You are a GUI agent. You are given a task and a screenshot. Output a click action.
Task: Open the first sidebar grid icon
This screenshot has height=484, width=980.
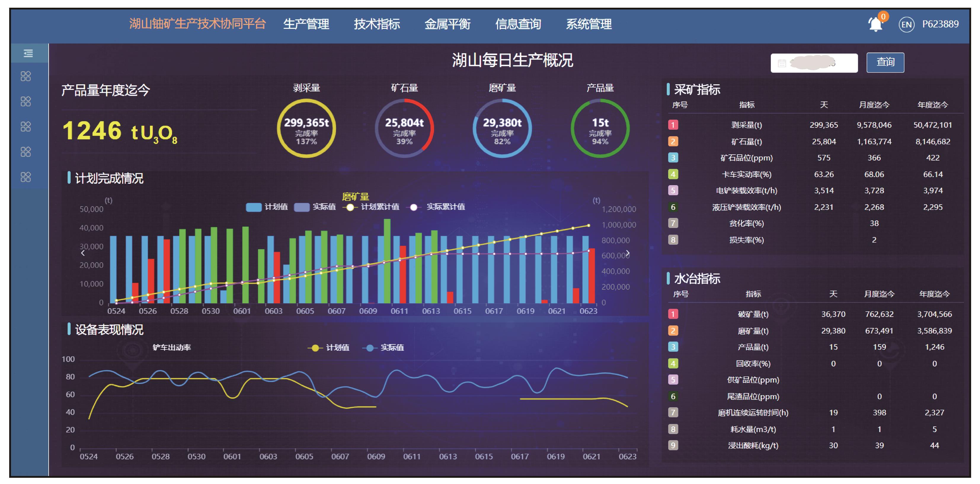point(25,76)
